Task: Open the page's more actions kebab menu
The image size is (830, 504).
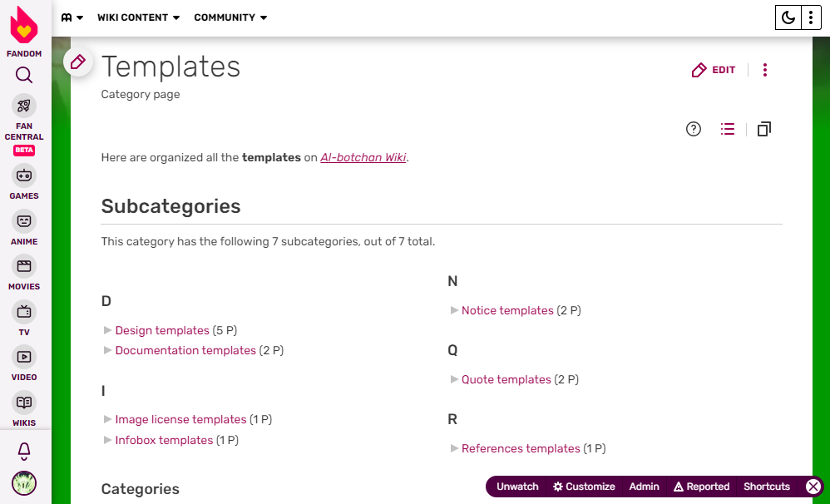Action: [765, 70]
